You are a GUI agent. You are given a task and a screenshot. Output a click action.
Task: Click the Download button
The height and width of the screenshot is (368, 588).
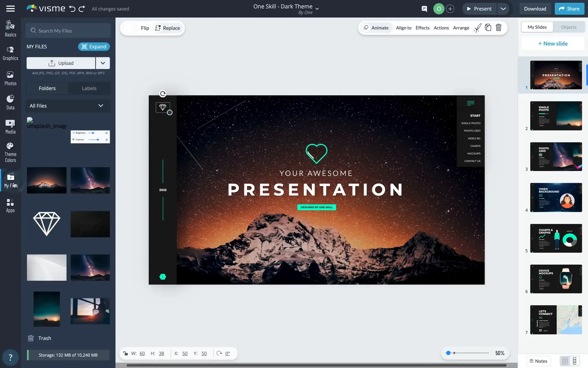535,9
